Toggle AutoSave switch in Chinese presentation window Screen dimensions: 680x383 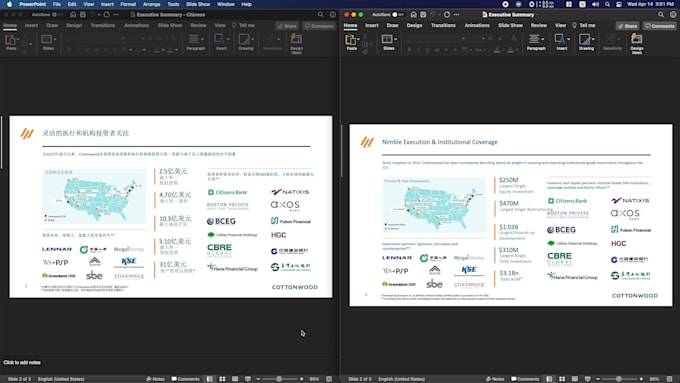tap(57, 14)
